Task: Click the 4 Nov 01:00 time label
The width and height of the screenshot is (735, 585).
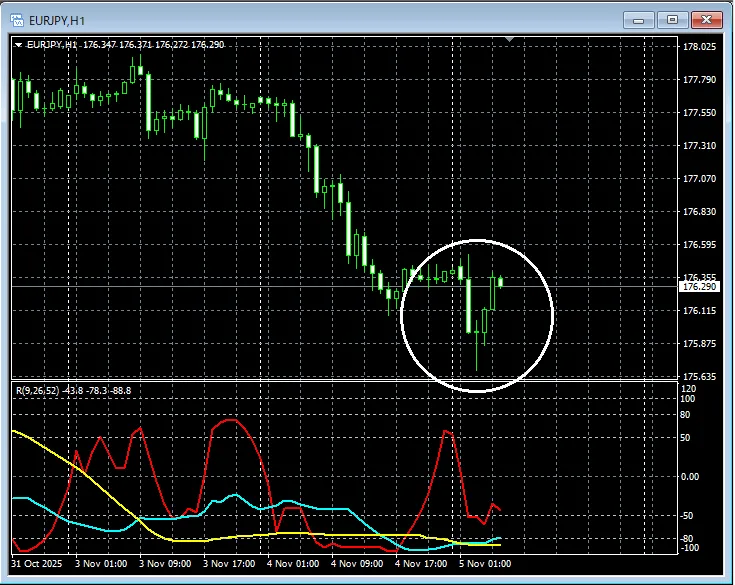Action: coord(293,563)
